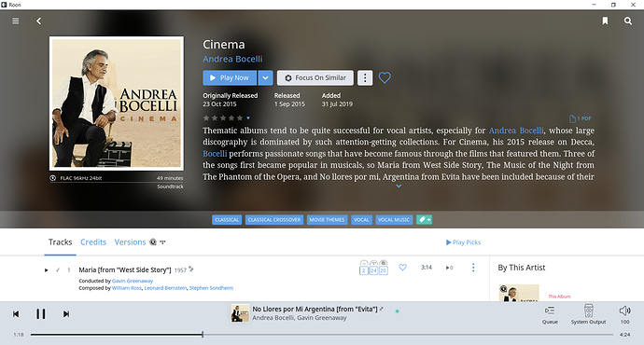644x345 pixels.
Task: Click the composition icon after 1957
Action: point(191,269)
